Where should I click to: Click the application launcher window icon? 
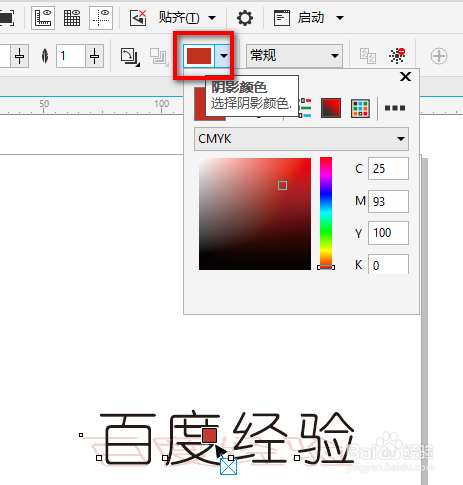coord(282,18)
